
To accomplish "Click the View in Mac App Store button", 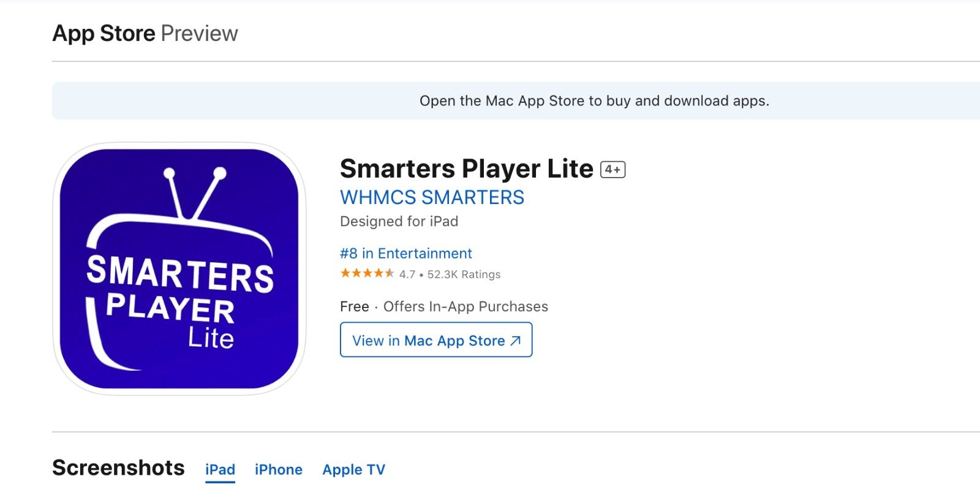I will pos(436,340).
